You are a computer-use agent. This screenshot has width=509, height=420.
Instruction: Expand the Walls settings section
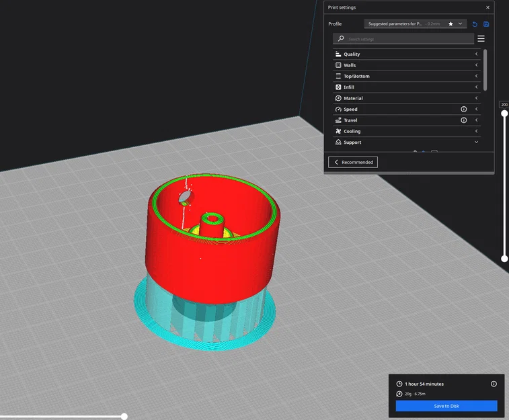point(407,65)
